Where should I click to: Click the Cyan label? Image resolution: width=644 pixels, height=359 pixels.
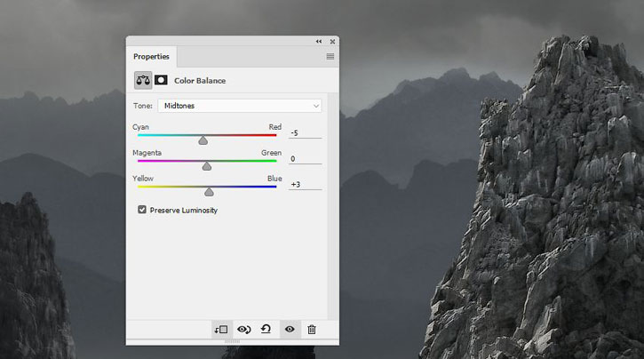point(140,127)
